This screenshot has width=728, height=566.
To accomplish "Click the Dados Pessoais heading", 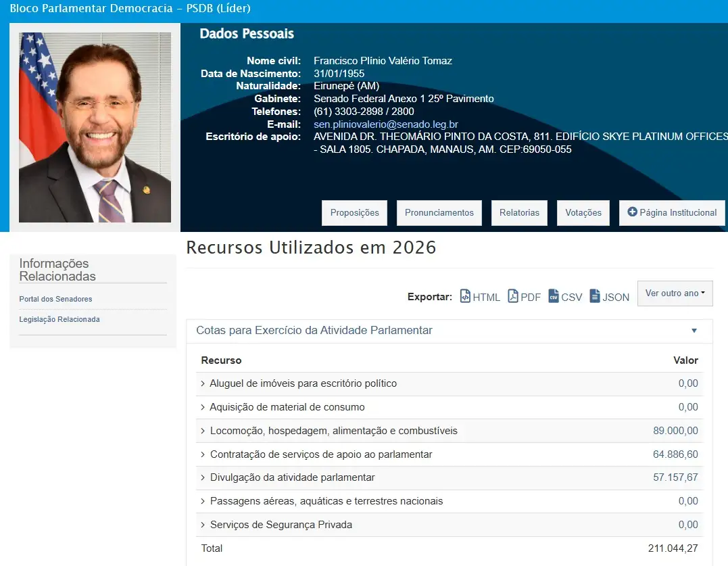I will click(247, 34).
